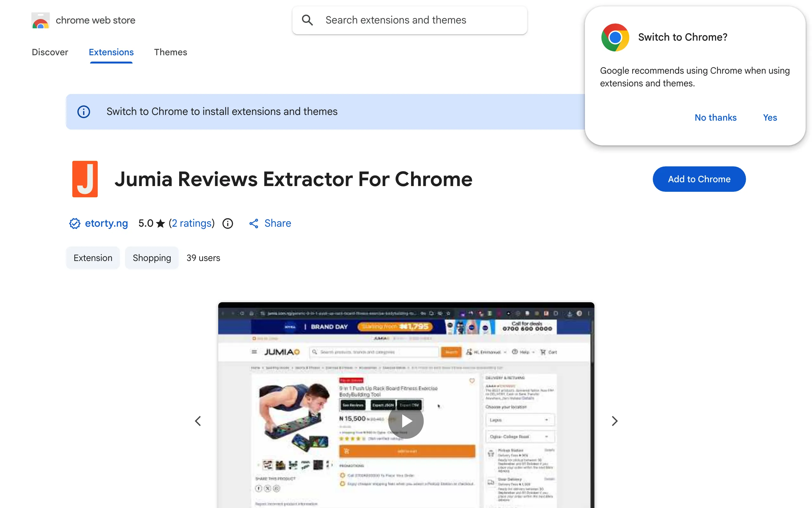Go to next screenshot with right chevron
Image resolution: width=812 pixels, height=508 pixels.
[614, 421]
